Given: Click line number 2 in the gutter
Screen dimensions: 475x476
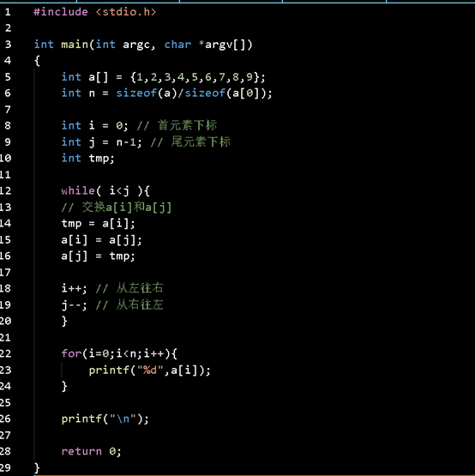Looking at the screenshot, I should (x=8, y=28).
